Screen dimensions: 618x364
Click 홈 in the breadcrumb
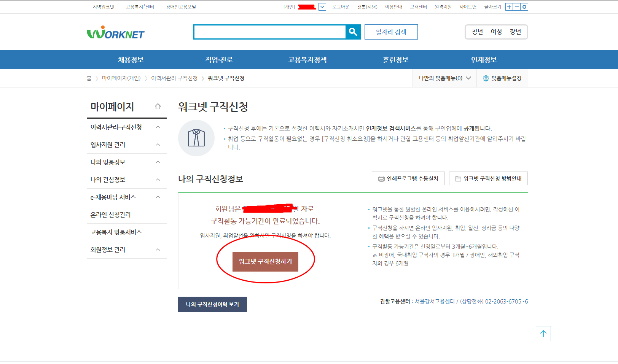(89, 78)
